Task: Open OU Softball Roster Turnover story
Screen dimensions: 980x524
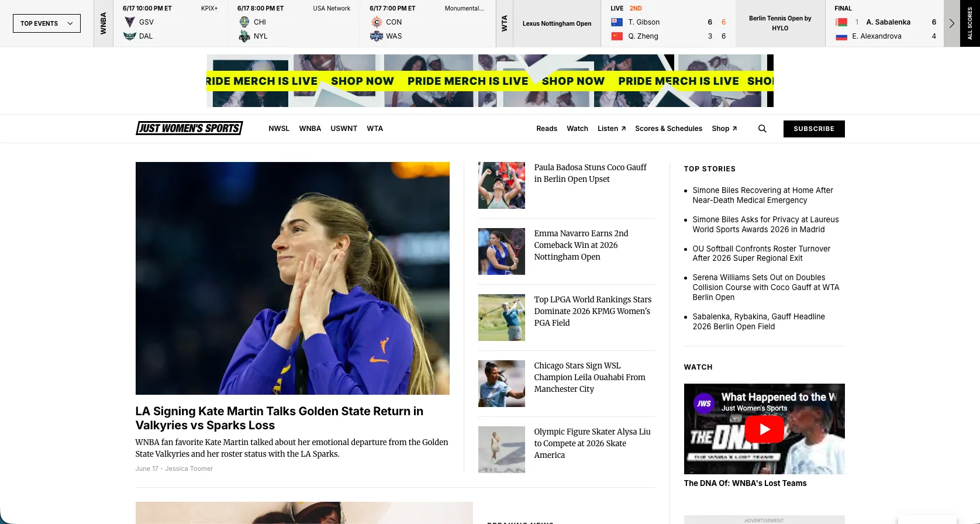Action: pos(761,253)
